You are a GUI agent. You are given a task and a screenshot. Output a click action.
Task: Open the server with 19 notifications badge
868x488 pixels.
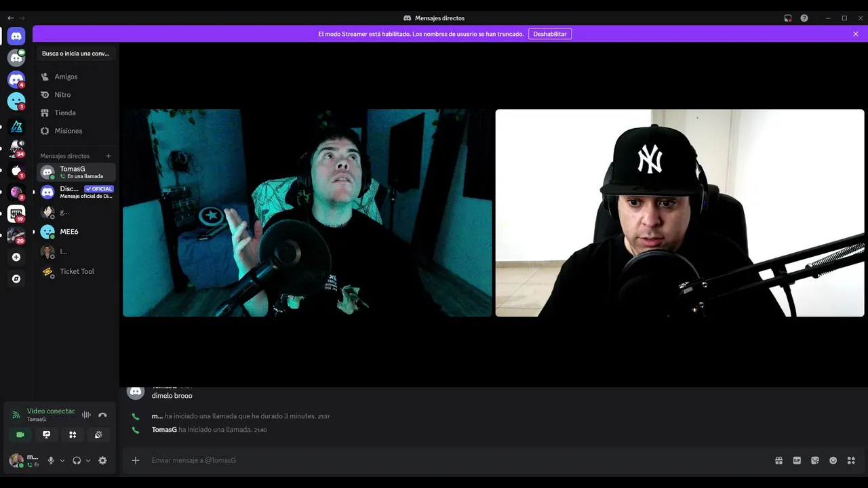[x=16, y=214]
